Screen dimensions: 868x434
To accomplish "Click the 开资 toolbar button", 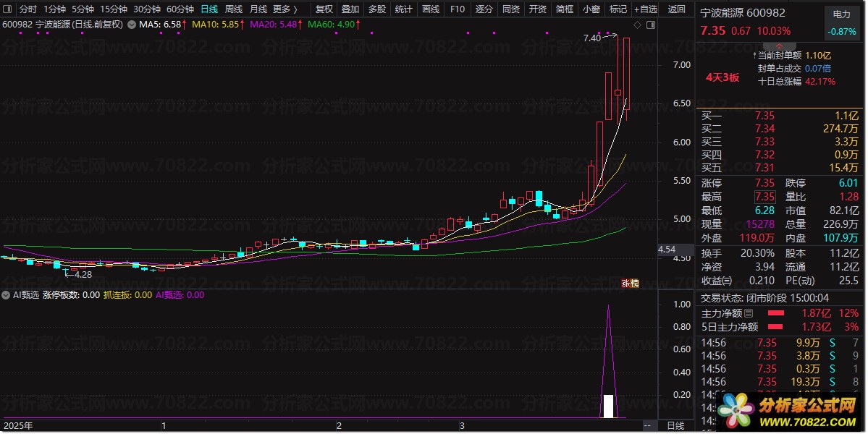I will coord(537,9).
